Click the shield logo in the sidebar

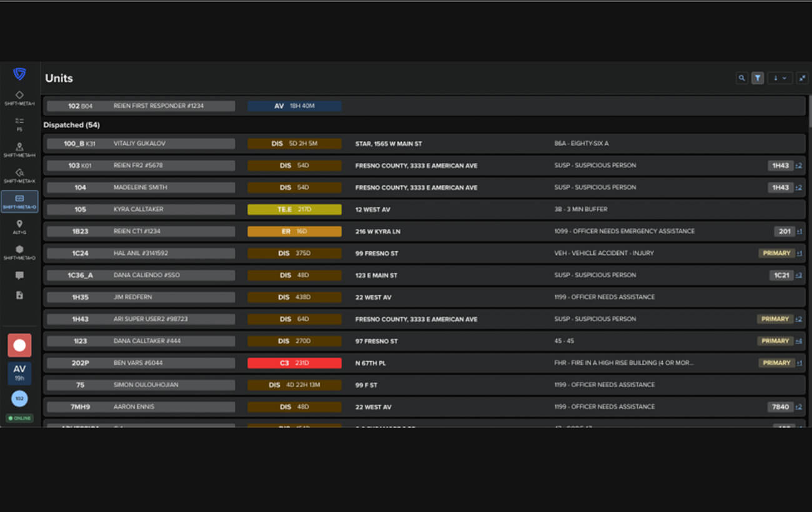[x=19, y=74]
